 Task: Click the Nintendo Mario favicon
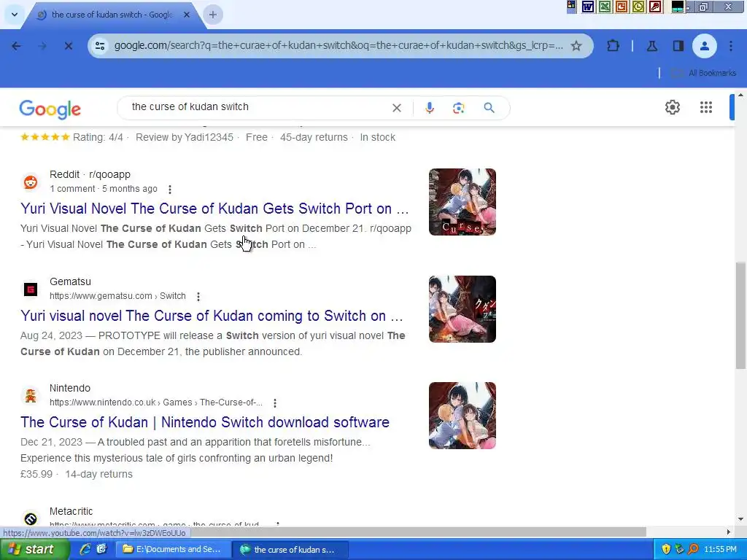31,396
